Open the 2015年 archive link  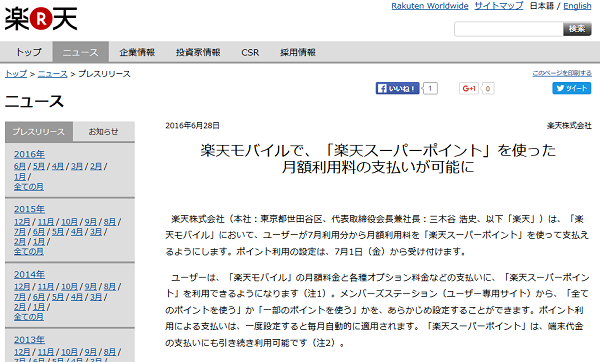(29, 209)
